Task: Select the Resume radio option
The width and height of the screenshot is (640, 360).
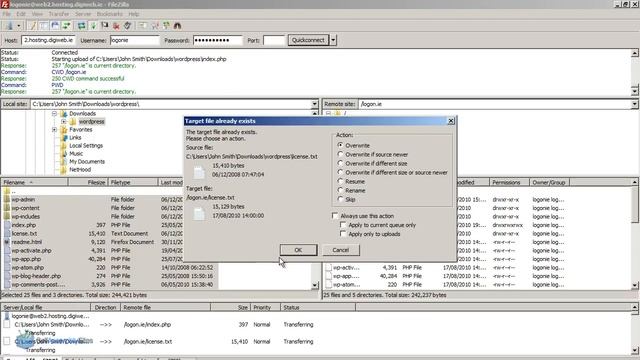Action: [x=340, y=181]
